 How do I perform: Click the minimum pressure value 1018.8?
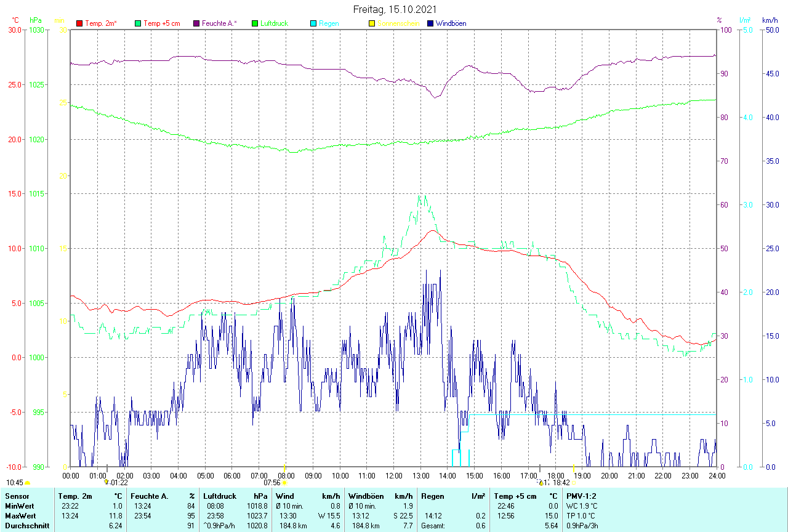[257, 506]
